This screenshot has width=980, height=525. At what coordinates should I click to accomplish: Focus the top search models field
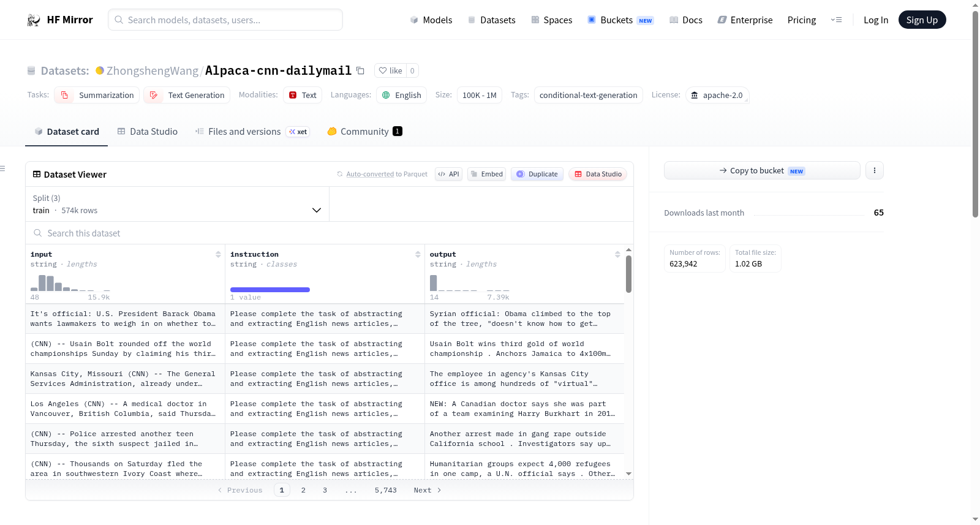(x=225, y=20)
